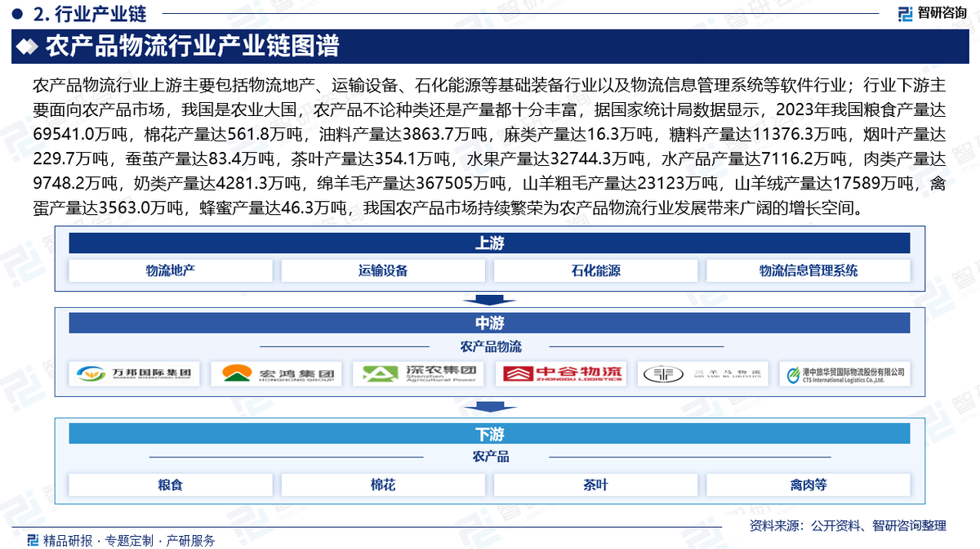Select the 上游 section header bar
Screen dimensions: 980x549
tap(489, 243)
